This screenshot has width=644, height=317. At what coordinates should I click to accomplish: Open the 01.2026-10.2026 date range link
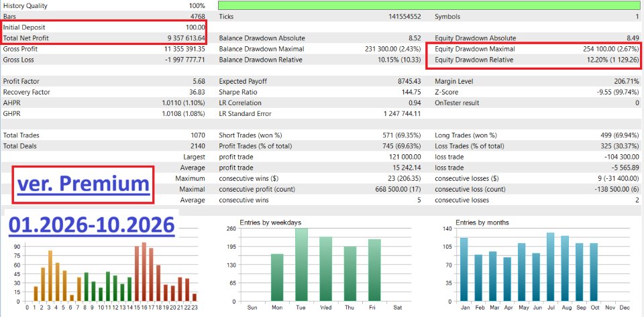pos(91,225)
